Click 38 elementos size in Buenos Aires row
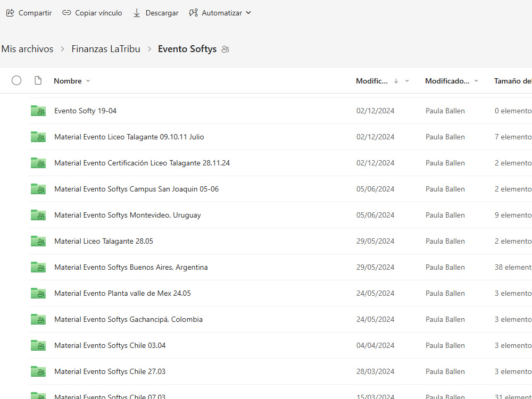 [513, 268]
